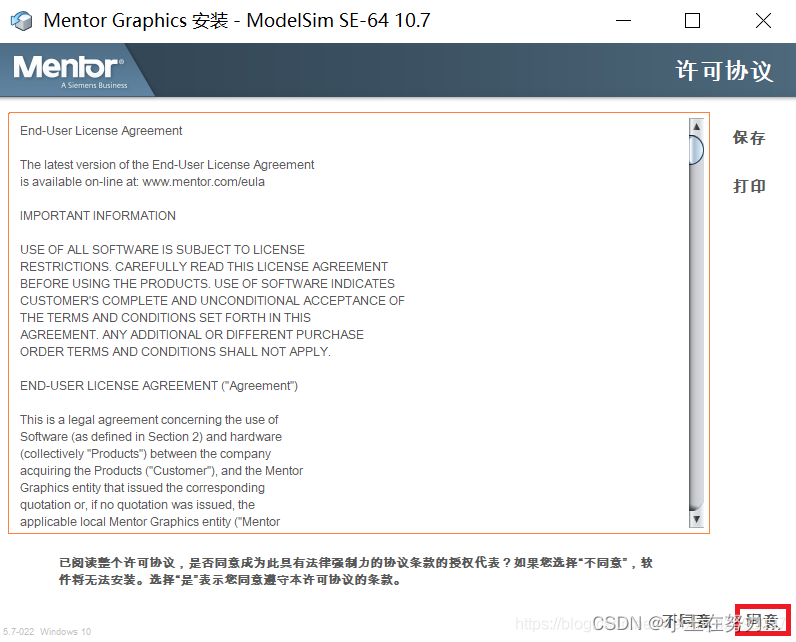Screen dimensions: 796x642
Task: Click the license scrollbar thumb
Action: (696, 150)
